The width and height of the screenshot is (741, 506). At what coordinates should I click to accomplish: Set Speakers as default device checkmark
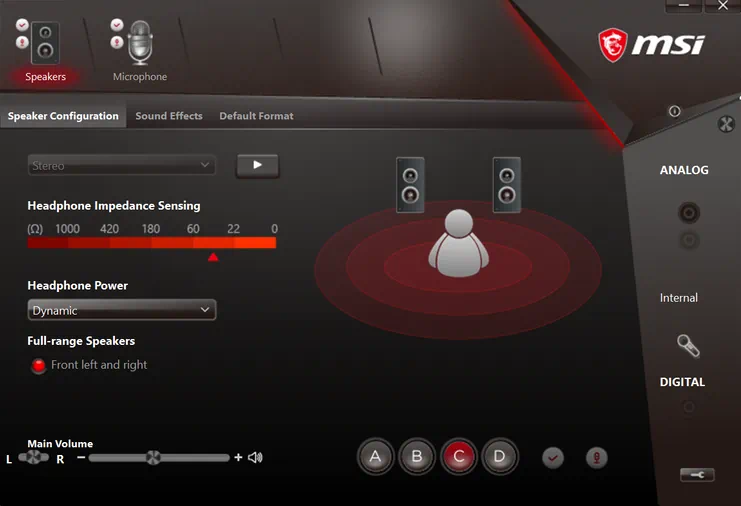coord(22,25)
